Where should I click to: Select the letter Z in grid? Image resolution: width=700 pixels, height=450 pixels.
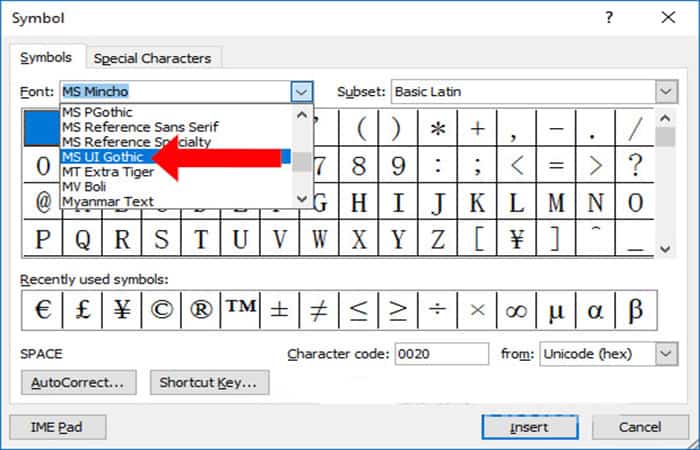(x=438, y=238)
